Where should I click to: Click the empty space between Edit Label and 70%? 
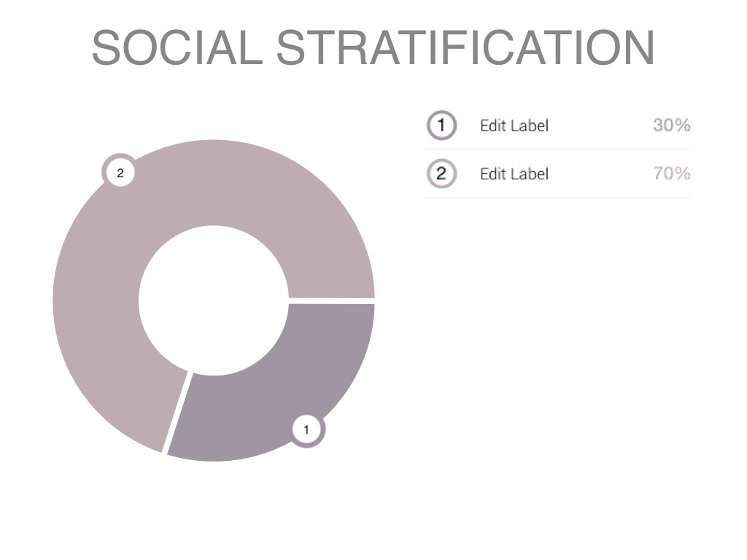[600, 174]
